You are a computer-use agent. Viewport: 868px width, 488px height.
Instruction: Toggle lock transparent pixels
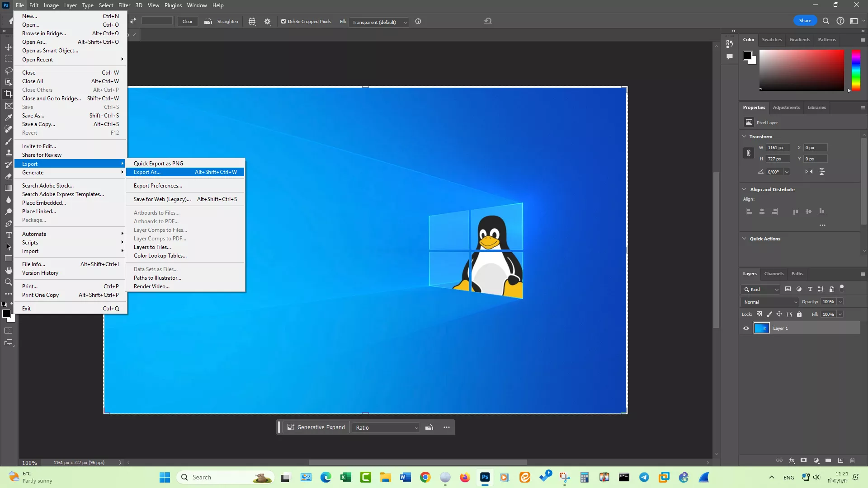tap(759, 314)
